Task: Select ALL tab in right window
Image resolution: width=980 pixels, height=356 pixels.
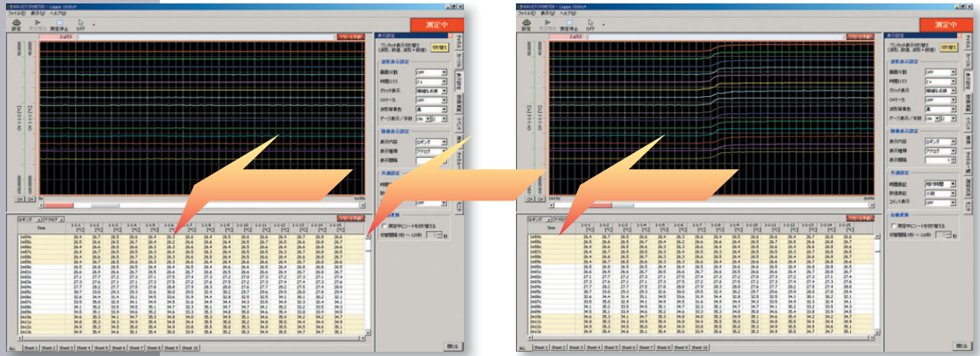Action: pos(523,348)
